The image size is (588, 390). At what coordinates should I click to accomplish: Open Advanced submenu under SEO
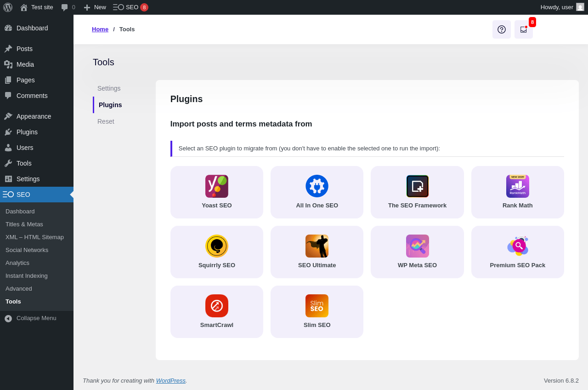tap(19, 289)
